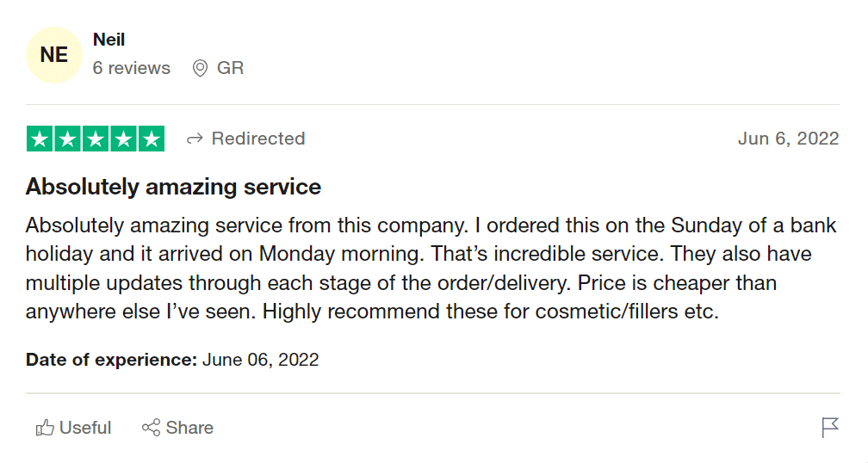The width and height of the screenshot is (868, 463).
Task: Open the 'Absolutely amazing service' review title
Action: pos(173,187)
